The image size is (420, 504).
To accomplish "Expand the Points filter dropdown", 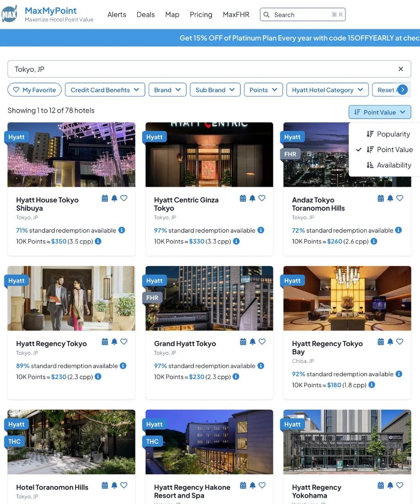I will [263, 90].
